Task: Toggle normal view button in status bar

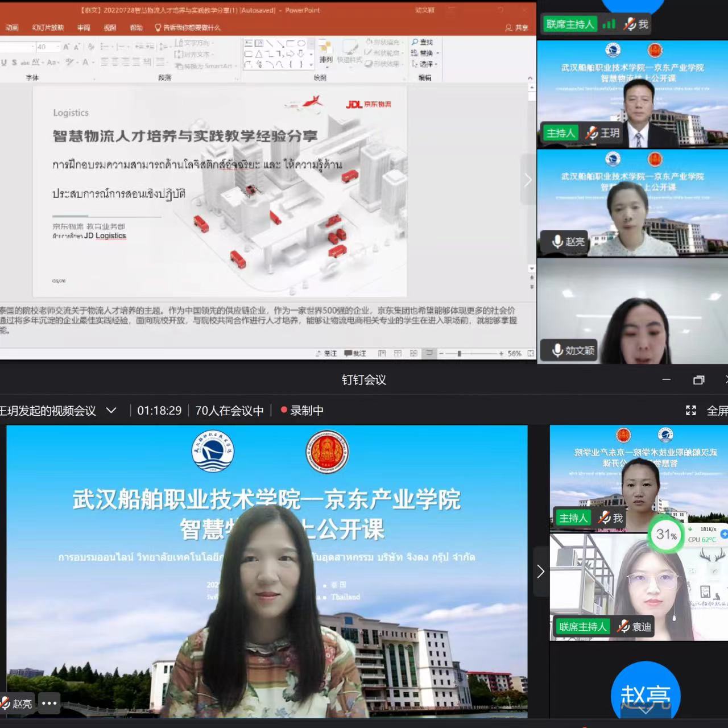Action: (x=382, y=353)
